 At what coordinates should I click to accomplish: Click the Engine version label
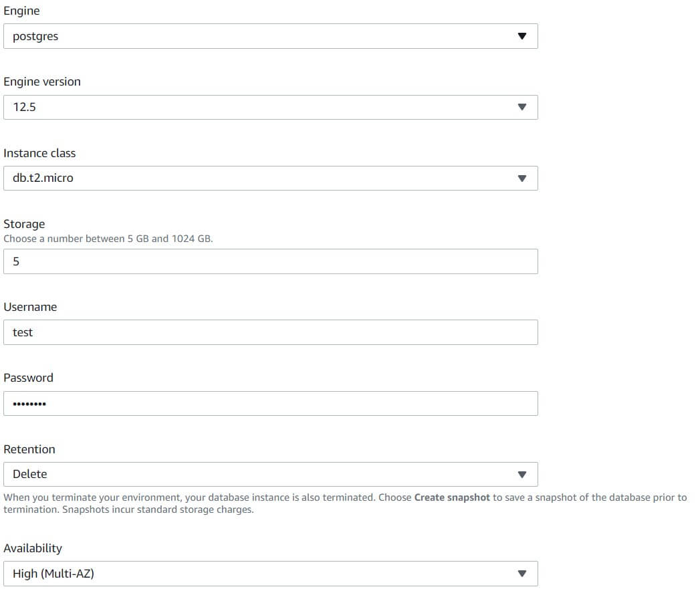pos(42,82)
